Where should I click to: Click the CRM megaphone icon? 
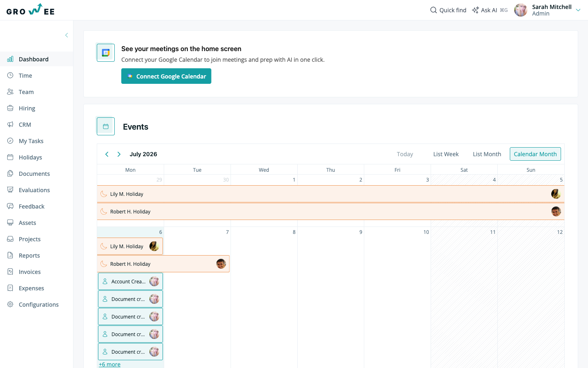10,124
